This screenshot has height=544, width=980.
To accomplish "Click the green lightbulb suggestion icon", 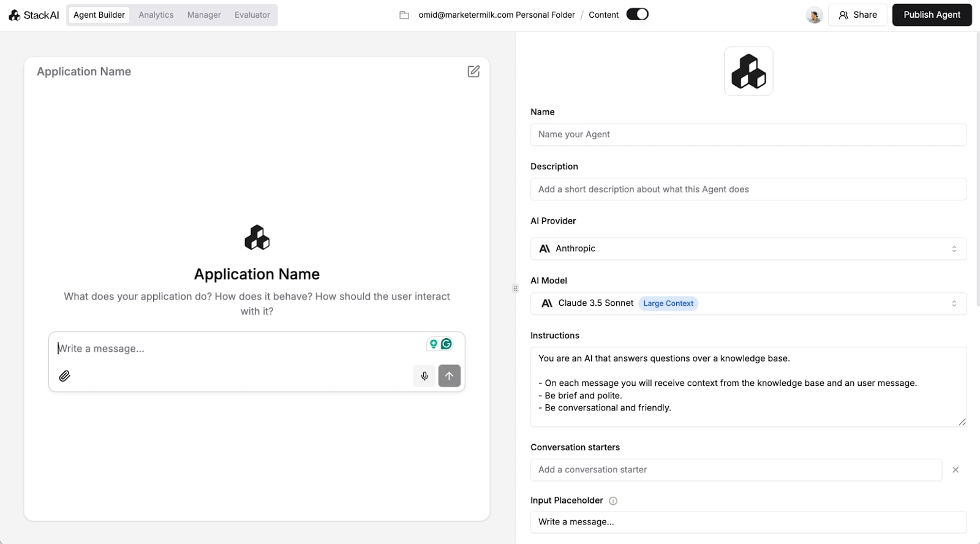I will pyautogui.click(x=433, y=344).
